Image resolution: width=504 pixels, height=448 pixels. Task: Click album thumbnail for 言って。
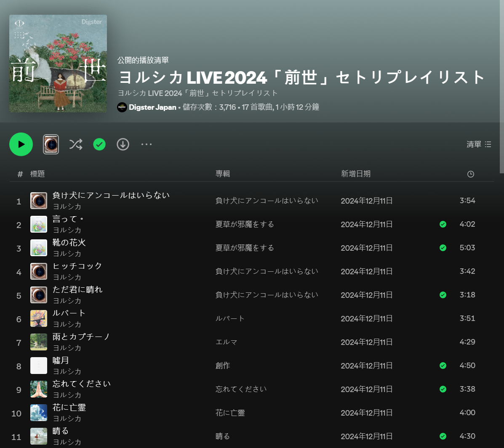click(39, 224)
